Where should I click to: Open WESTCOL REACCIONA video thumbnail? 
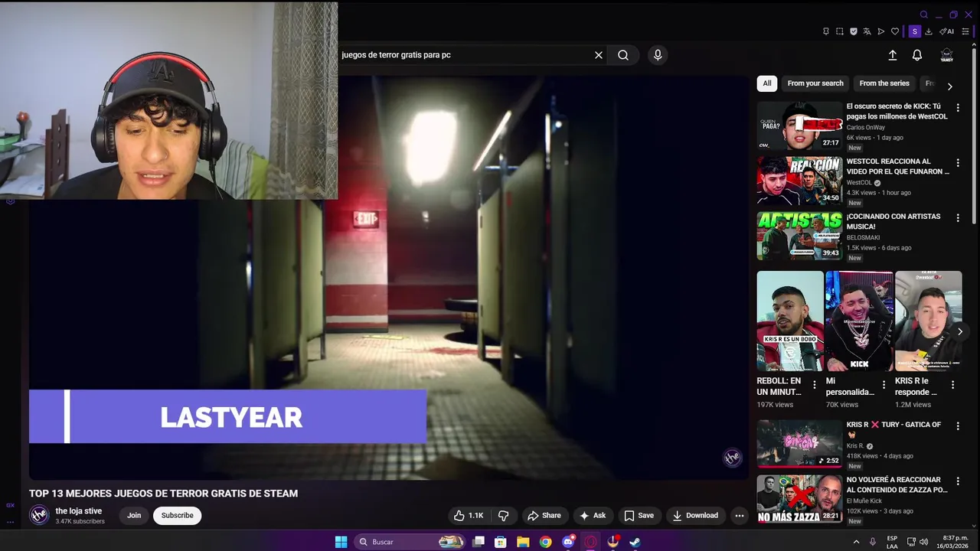(x=800, y=181)
